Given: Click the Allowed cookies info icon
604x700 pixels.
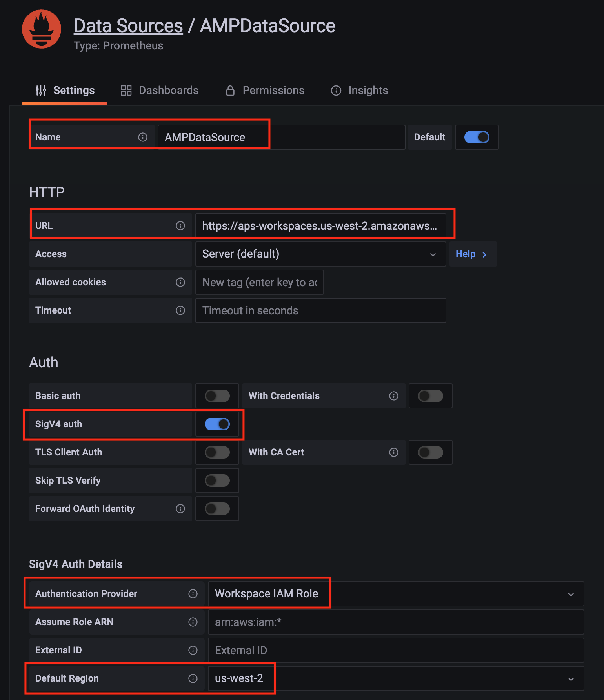Looking at the screenshot, I should [x=180, y=282].
